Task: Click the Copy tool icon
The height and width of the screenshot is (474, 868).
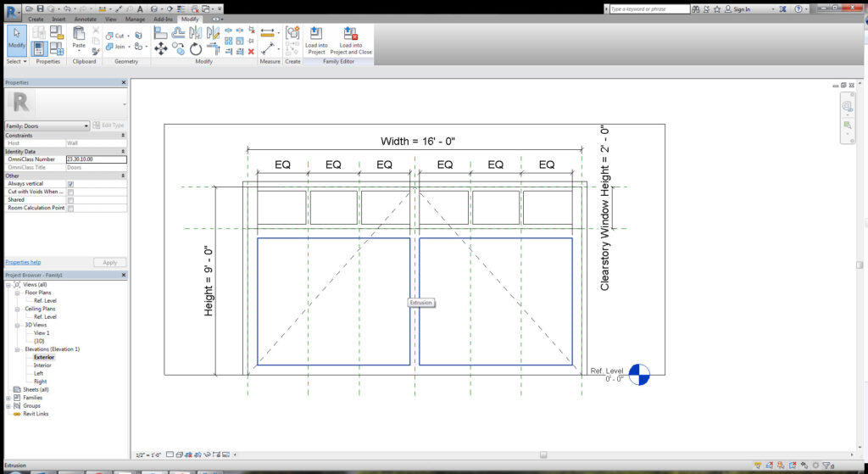Action: point(178,49)
